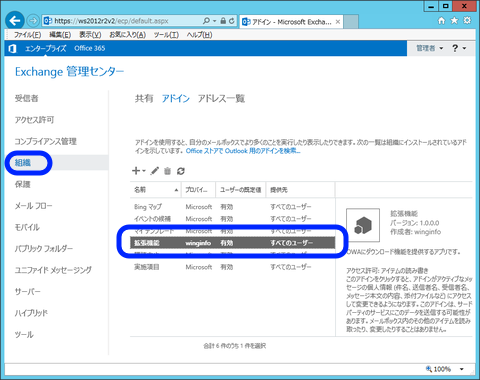480x380 pixels.
Task: Open the ツール(T) menu
Action: 166,35
